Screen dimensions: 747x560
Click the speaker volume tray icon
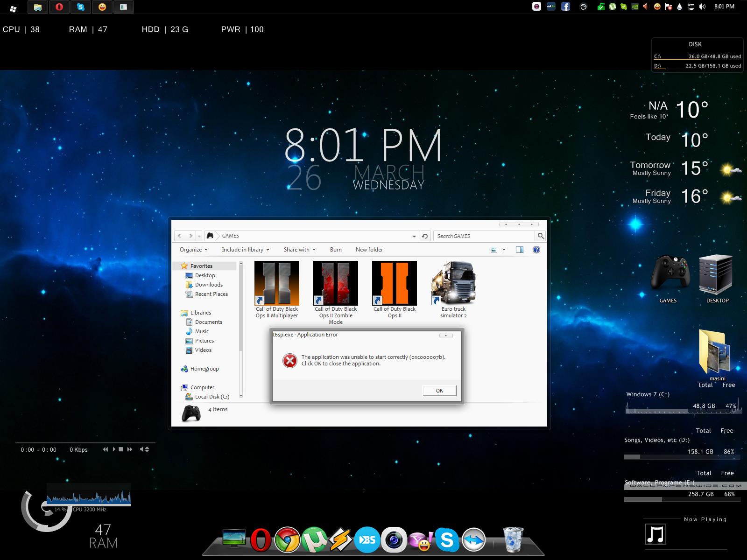pos(702,7)
